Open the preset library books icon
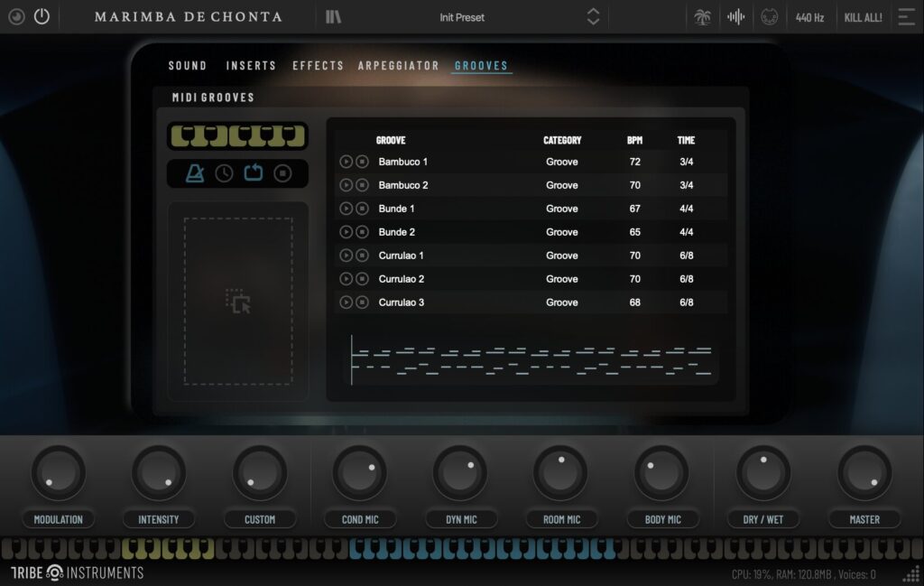Image resolution: width=924 pixels, height=586 pixels. click(334, 17)
